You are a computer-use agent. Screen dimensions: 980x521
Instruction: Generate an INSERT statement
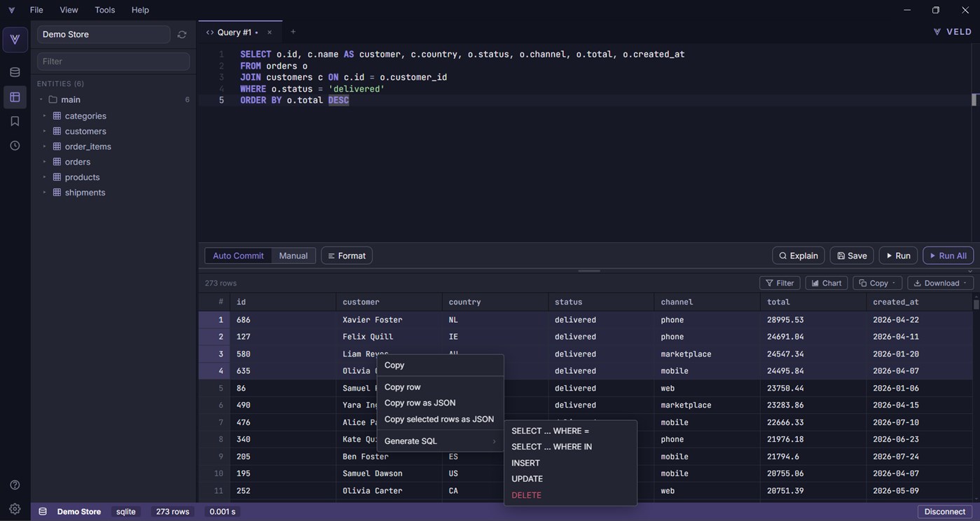click(570, 463)
